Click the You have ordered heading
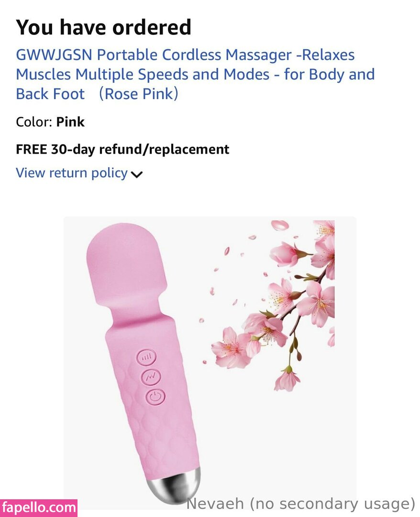This screenshot has height=517, width=420. click(x=103, y=27)
